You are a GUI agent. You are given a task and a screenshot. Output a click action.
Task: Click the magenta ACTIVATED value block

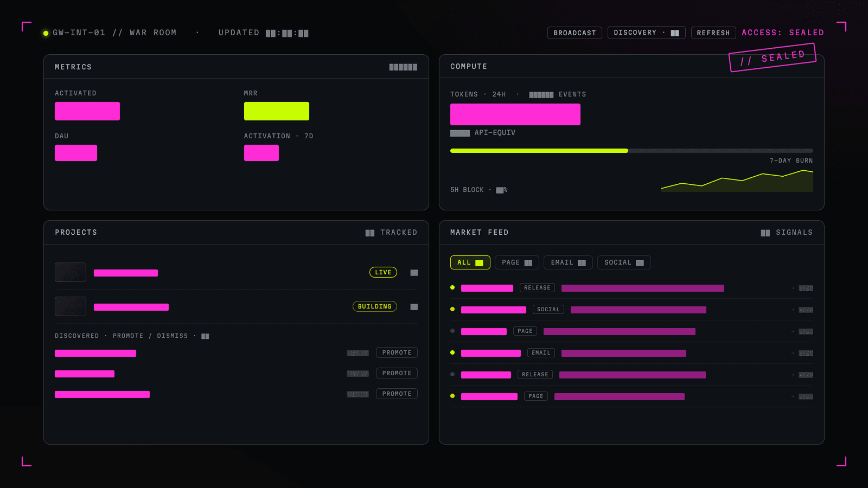click(x=87, y=111)
